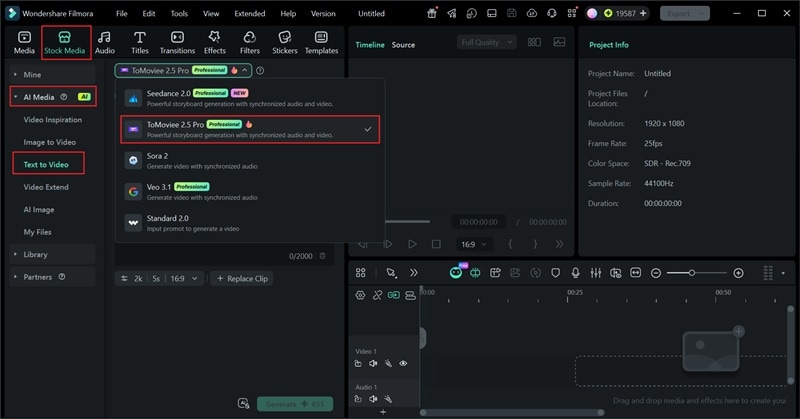800x419 pixels.
Task: Click the AI prompt enhance icon
Action: (244, 403)
